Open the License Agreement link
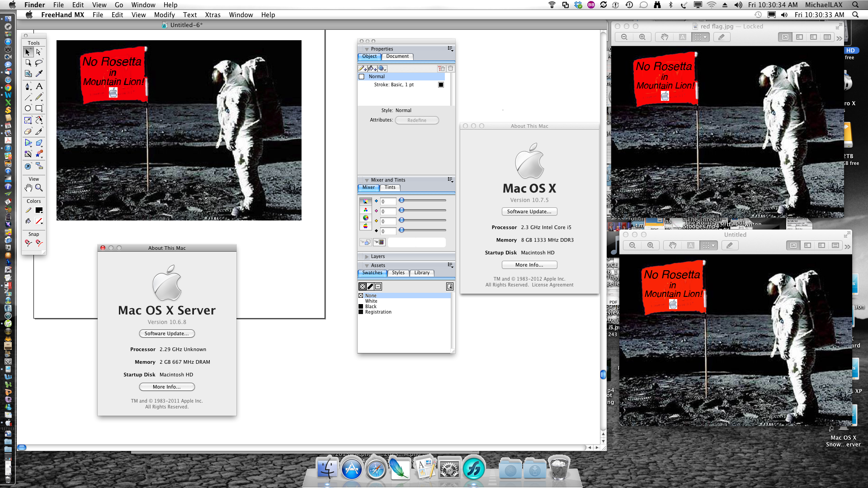 tap(552, 285)
